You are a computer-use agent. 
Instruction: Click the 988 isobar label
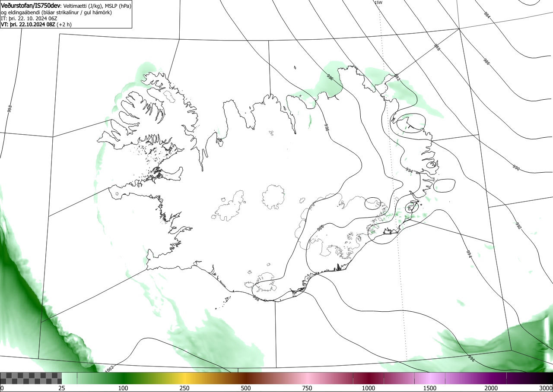point(437,48)
